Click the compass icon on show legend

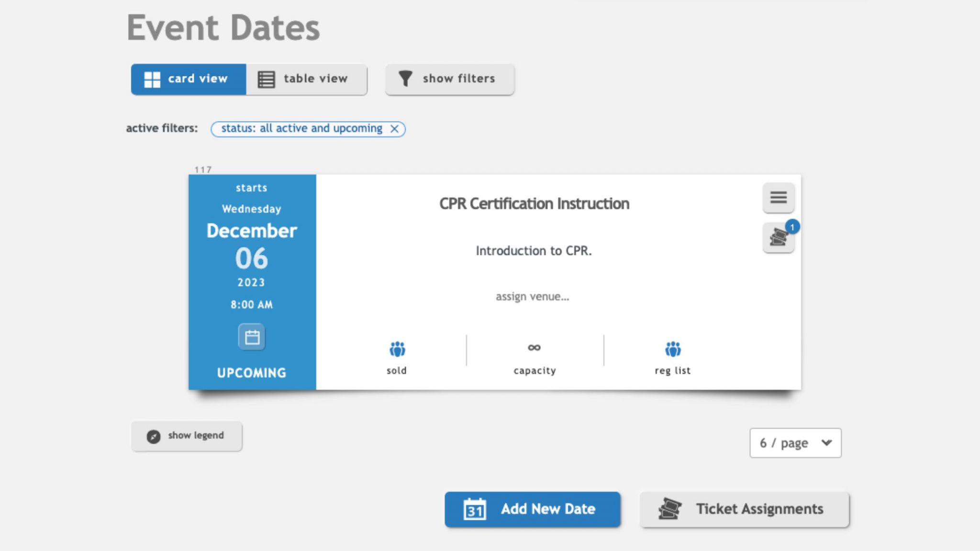pos(154,436)
